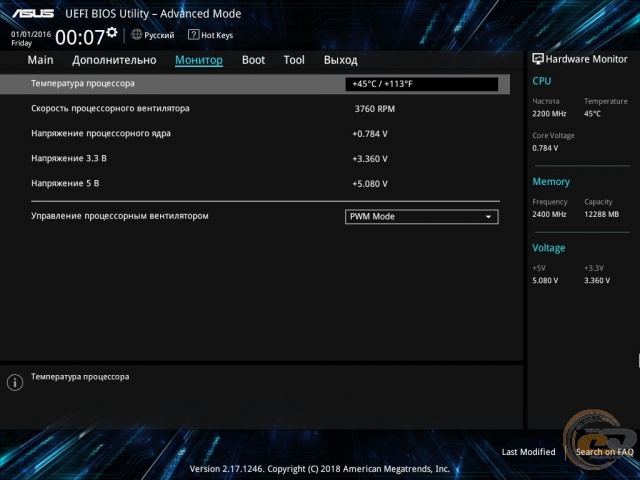Click the Capacity label under Memory
Screen dimensions: 640x480
click(x=598, y=202)
